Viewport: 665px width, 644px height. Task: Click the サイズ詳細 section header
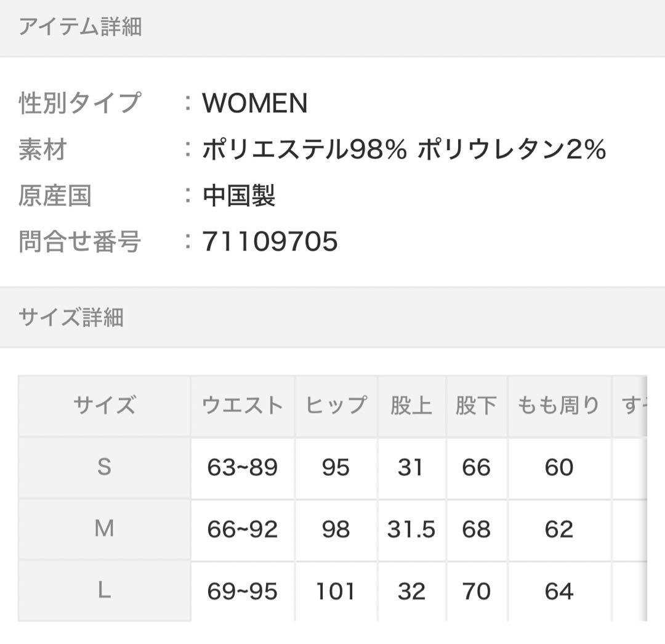tap(71, 317)
